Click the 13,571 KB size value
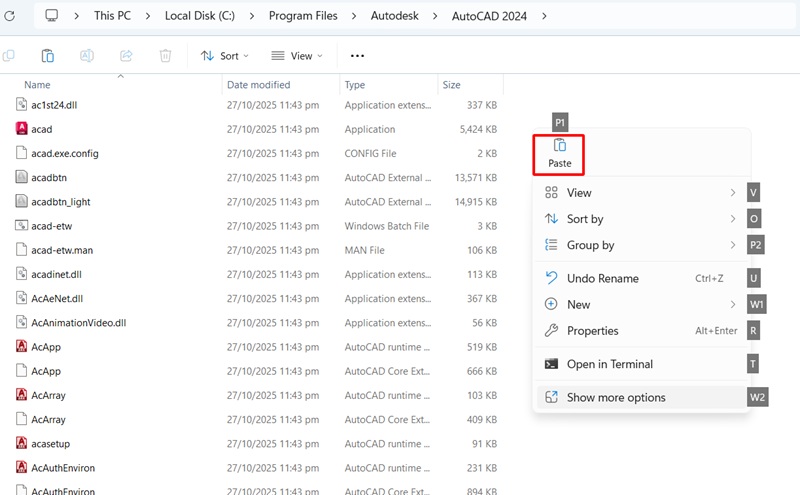800x495 pixels. tap(476, 178)
